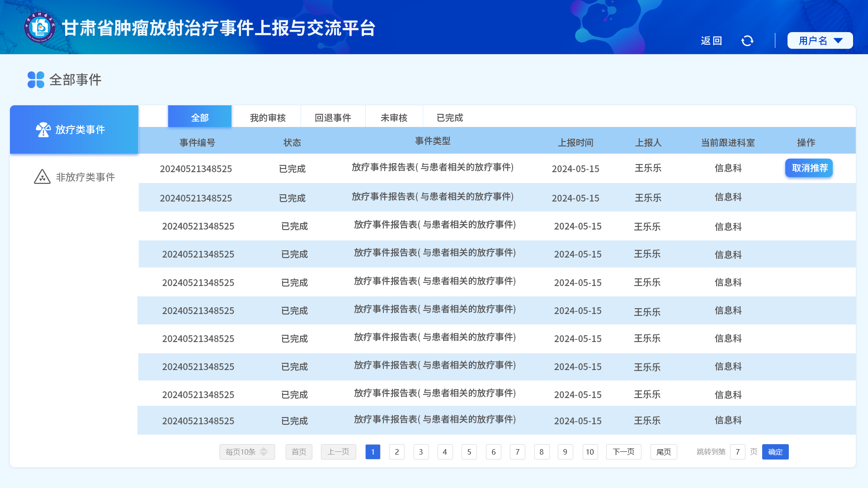This screenshot has width=868, height=488.
Task: Click the 事件编号 column header
Action: click(197, 143)
